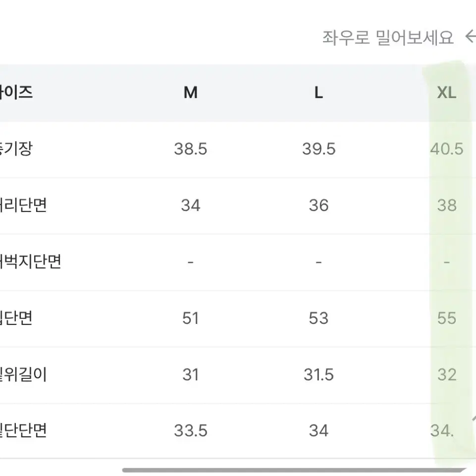
Task: Click the M total length value 38.5
Action: click(x=191, y=149)
